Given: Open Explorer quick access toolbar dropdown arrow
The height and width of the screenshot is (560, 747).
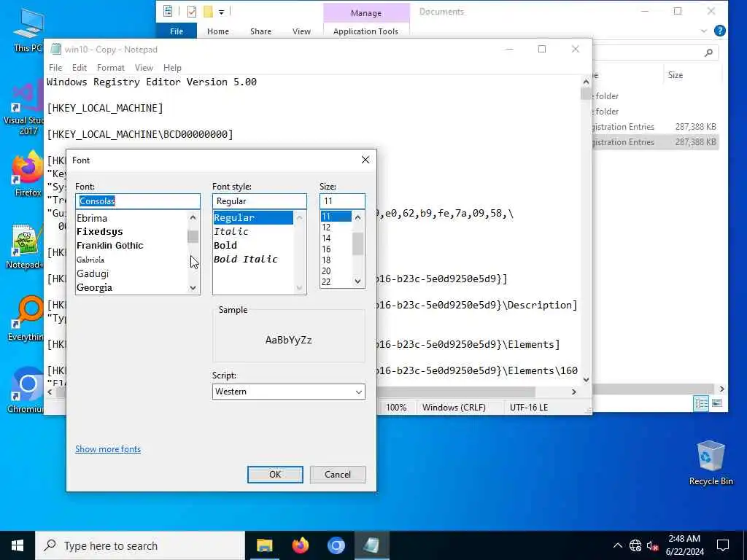Looking at the screenshot, I should pos(222,12).
